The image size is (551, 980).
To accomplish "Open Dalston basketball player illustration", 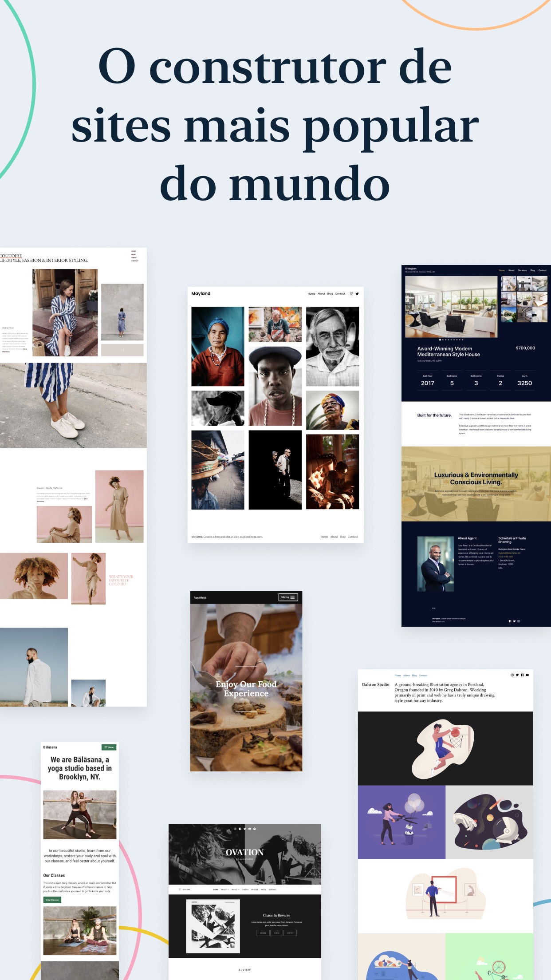I will click(x=445, y=748).
